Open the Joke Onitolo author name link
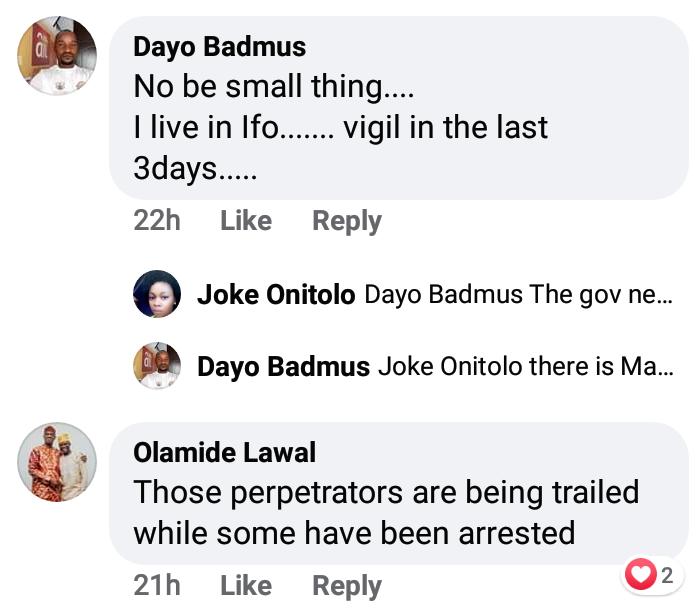698x608 pixels. (x=276, y=295)
